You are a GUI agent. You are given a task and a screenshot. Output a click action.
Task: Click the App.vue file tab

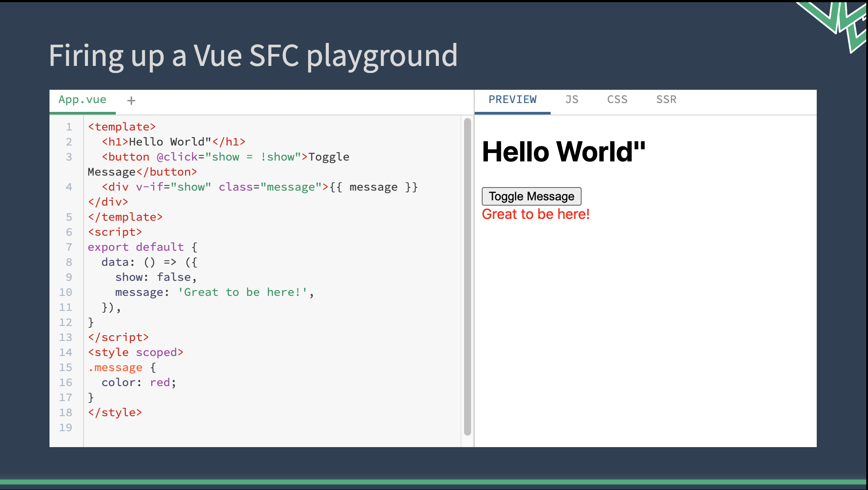coord(82,100)
